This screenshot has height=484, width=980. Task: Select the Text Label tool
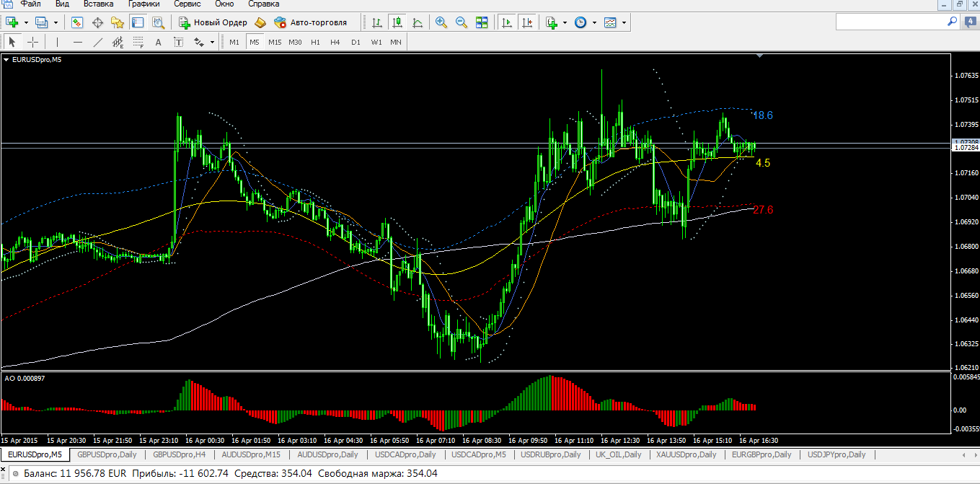pos(178,42)
